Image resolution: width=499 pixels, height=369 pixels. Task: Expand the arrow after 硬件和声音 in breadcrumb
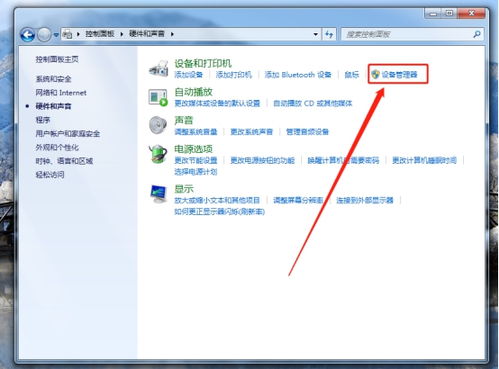(x=172, y=34)
